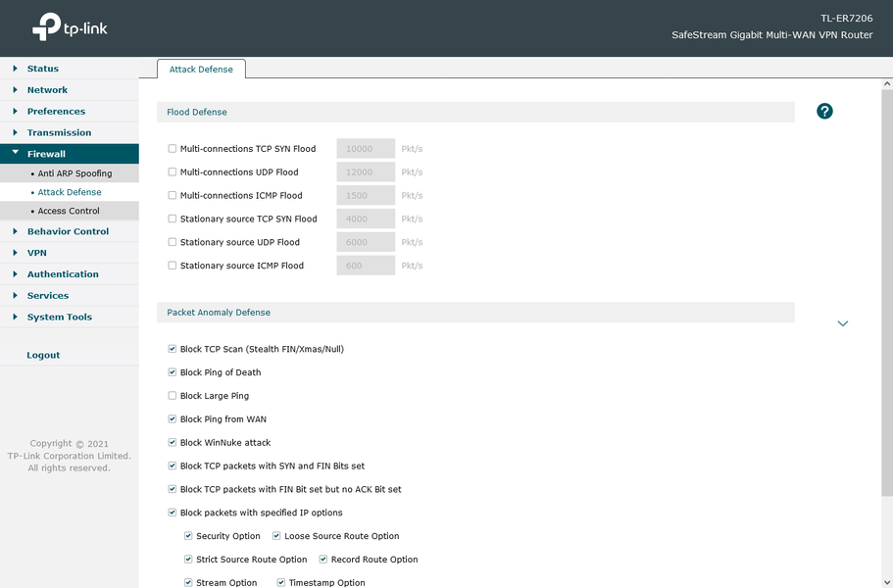
Task: Collapse the Packet Anomaly Defense chevron
Action: point(842,323)
